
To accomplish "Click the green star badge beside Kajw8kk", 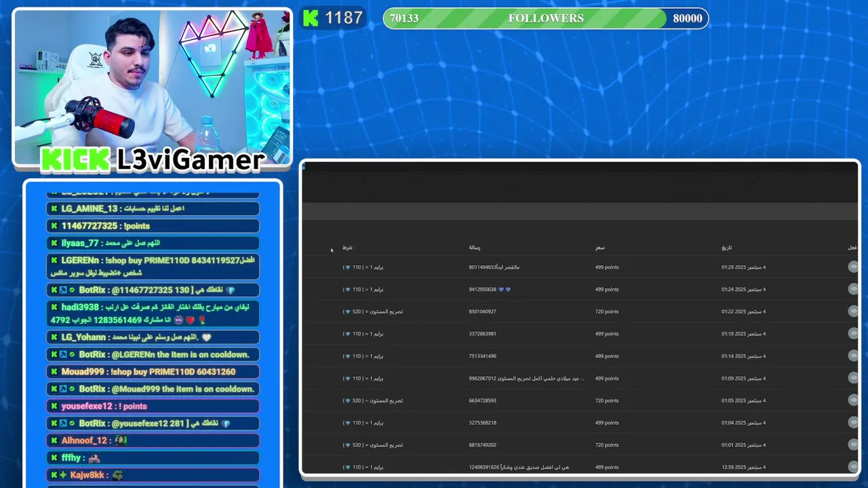I will tap(63, 475).
